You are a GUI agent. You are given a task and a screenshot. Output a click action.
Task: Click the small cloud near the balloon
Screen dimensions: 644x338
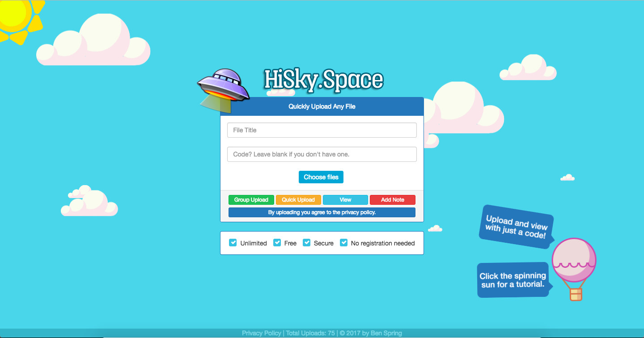(567, 177)
